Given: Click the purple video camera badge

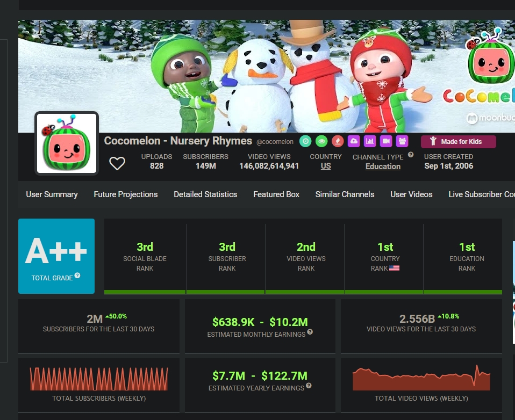Looking at the screenshot, I should [386, 141].
